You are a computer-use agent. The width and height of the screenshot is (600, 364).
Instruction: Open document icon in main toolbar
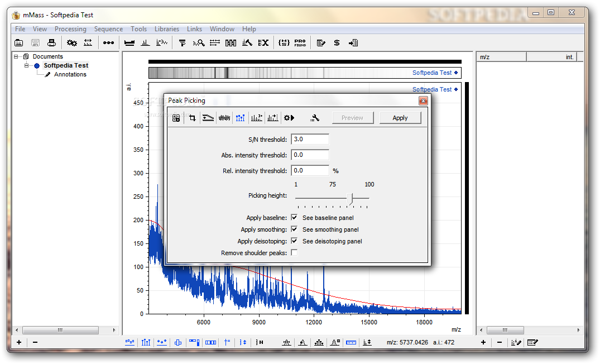coord(18,43)
